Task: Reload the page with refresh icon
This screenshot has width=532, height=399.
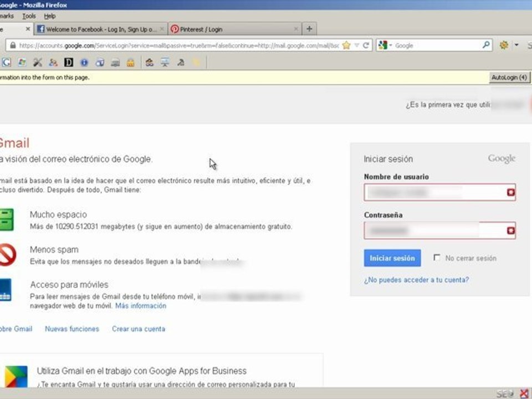Action: [366, 45]
